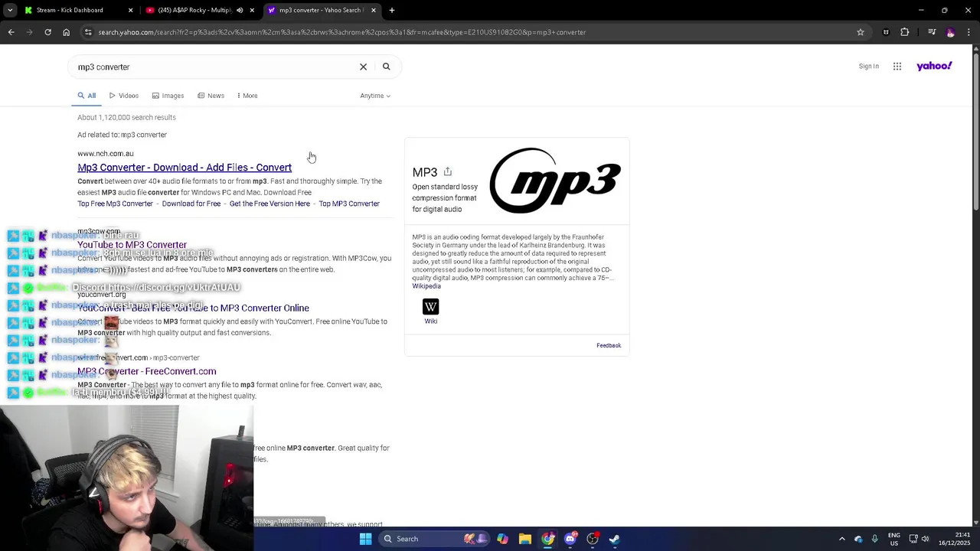Open the Windows Start menu
This screenshot has height=551, width=980.
(366, 539)
